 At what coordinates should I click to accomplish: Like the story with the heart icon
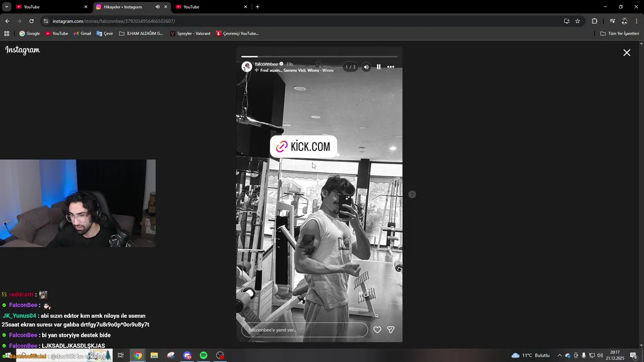coord(377,330)
